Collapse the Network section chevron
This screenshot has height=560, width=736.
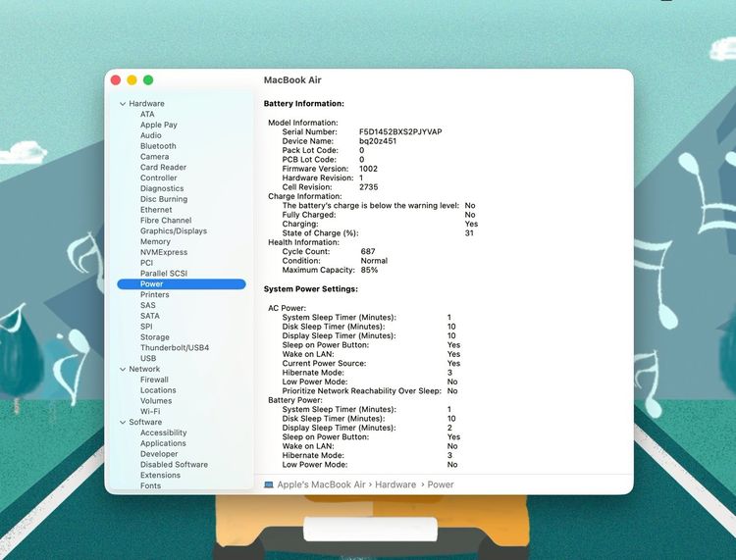123,369
